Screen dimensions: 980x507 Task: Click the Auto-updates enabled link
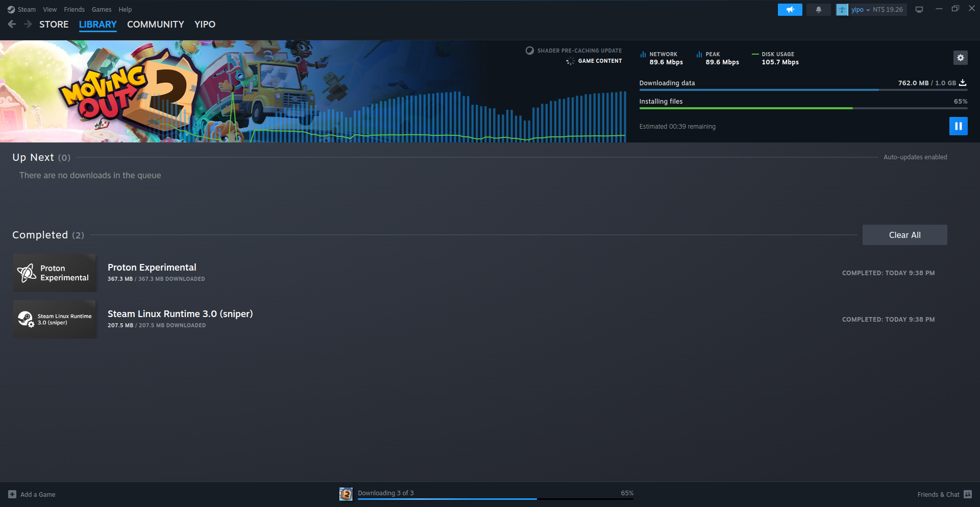(915, 157)
